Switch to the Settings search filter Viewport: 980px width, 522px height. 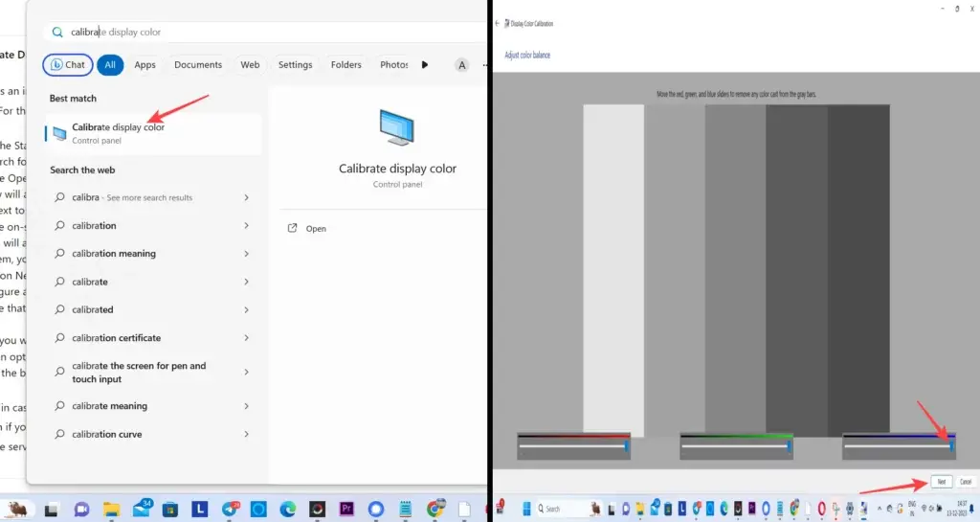tap(295, 65)
